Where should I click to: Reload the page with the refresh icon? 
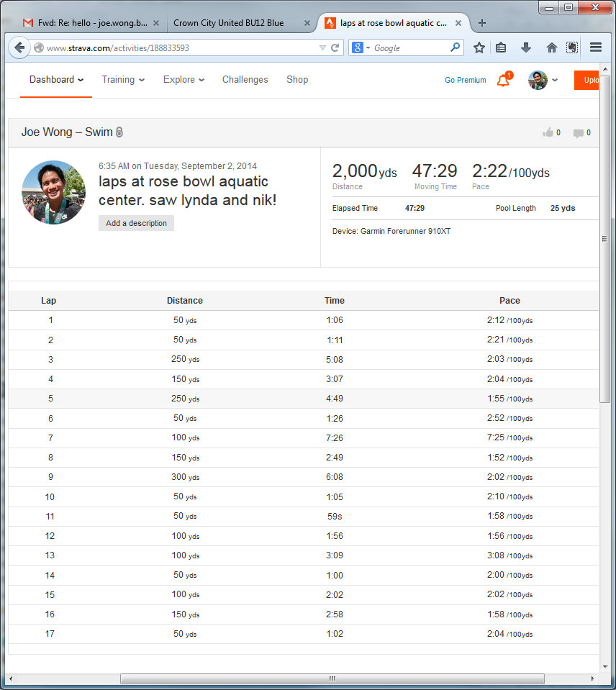point(335,47)
